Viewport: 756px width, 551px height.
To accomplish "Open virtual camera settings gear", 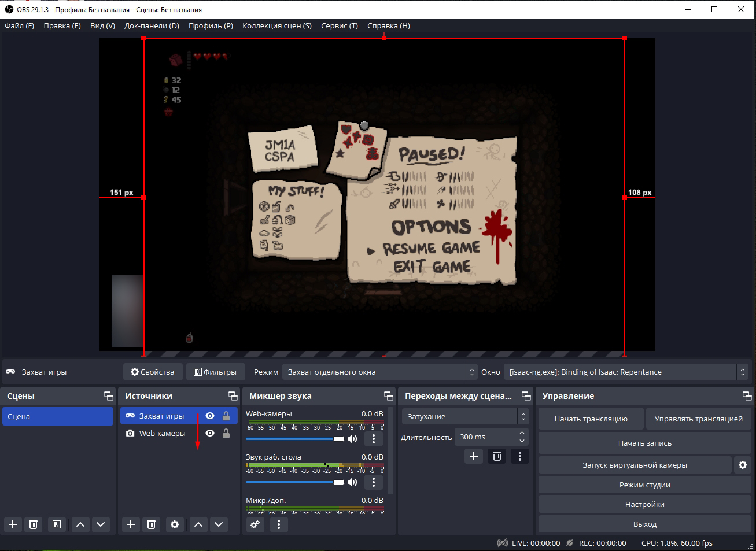I will tap(743, 465).
